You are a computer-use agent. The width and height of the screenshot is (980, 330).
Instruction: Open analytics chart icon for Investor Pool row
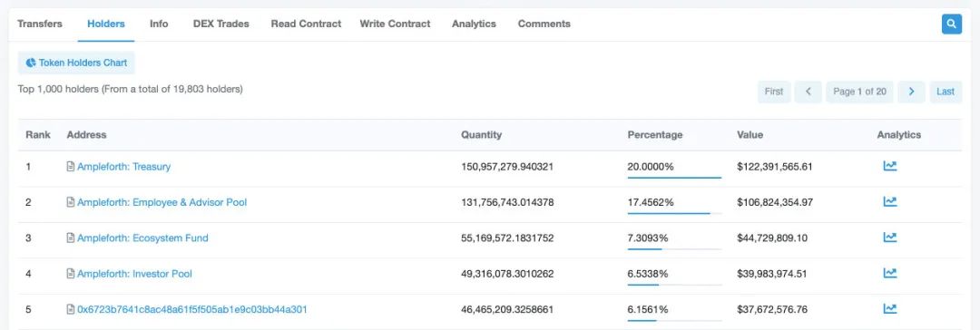[x=889, y=273]
